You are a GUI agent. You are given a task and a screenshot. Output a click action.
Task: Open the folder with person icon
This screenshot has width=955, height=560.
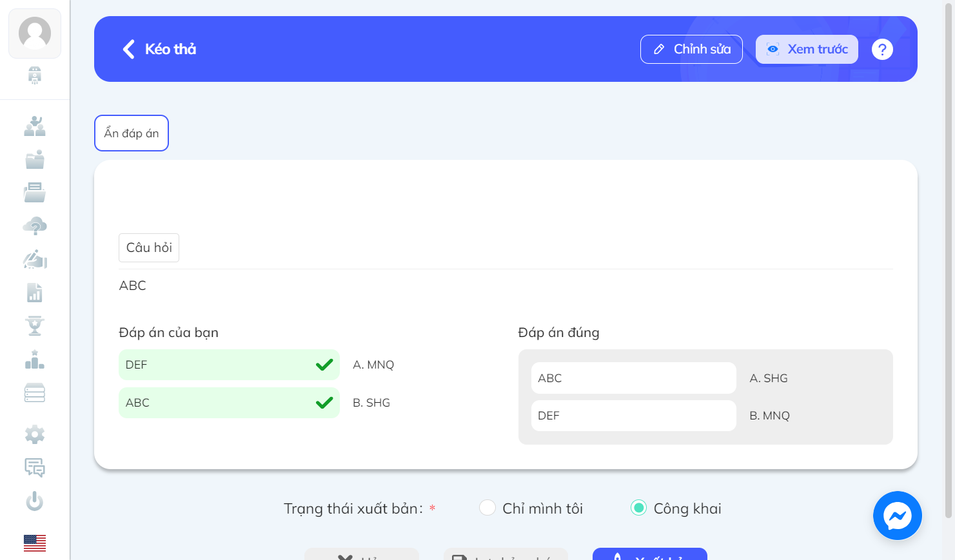pos(35,159)
